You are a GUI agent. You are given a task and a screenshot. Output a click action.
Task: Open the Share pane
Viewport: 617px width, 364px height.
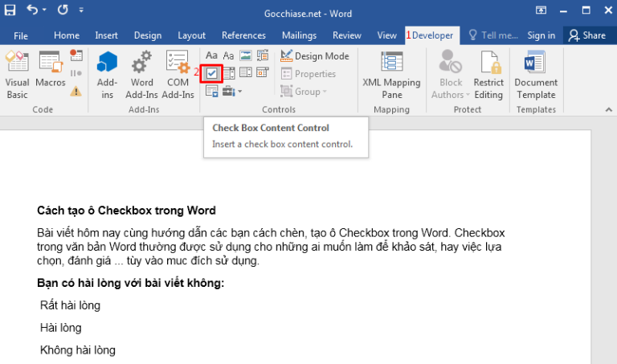point(587,35)
